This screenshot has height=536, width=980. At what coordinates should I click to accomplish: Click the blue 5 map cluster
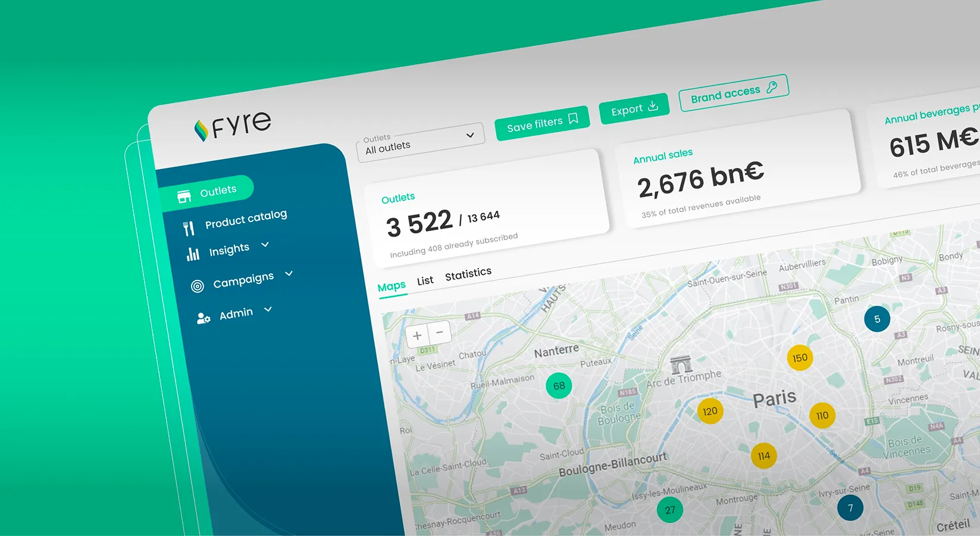(x=877, y=319)
